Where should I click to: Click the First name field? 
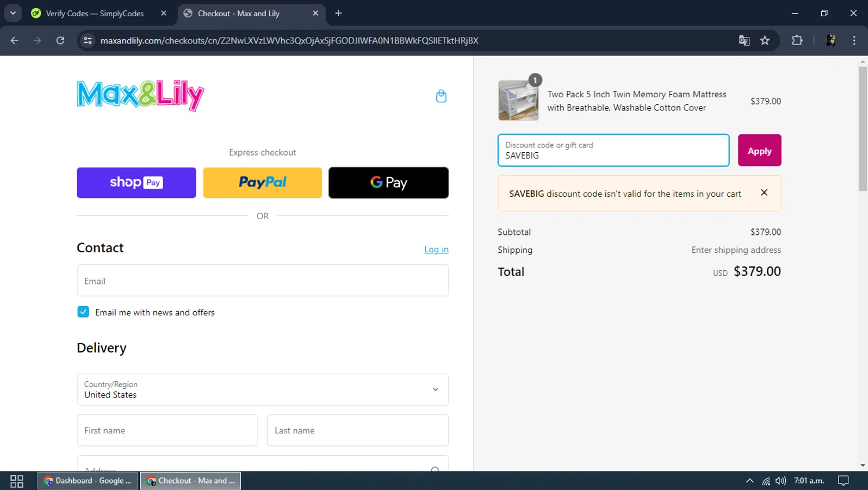pos(167,430)
